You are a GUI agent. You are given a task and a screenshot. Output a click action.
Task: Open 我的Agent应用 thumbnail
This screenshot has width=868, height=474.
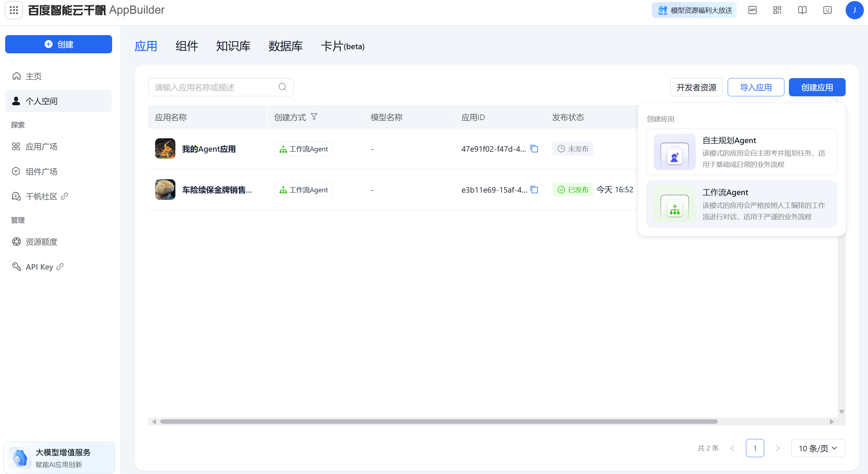165,149
